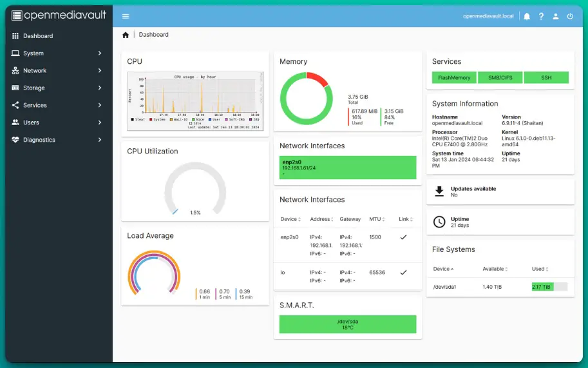Click the 617.89 MiB used memory value
Image resolution: width=588 pixels, height=368 pixels.
pos(365,111)
